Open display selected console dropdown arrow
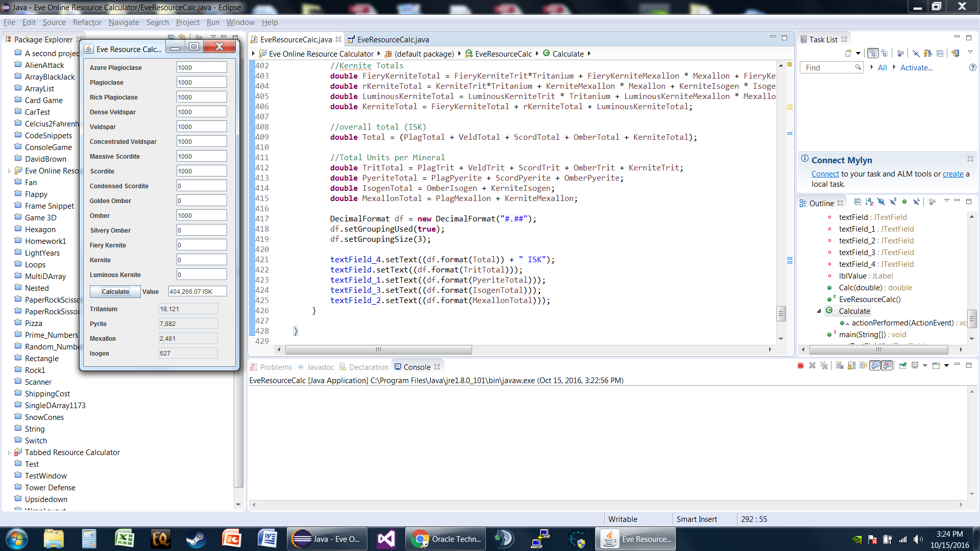The width and height of the screenshot is (980, 551). click(924, 366)
